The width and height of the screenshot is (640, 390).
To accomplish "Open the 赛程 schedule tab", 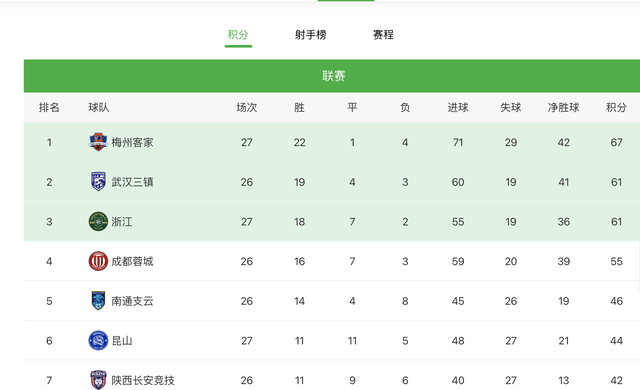I will pyautogui.click(x=383, y=35).
